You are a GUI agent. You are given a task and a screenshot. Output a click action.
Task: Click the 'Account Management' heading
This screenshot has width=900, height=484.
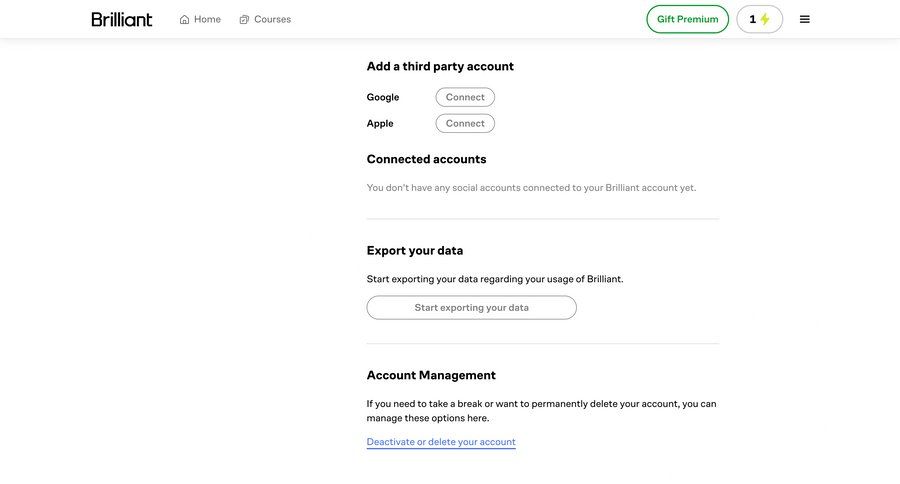pos(431,375)
